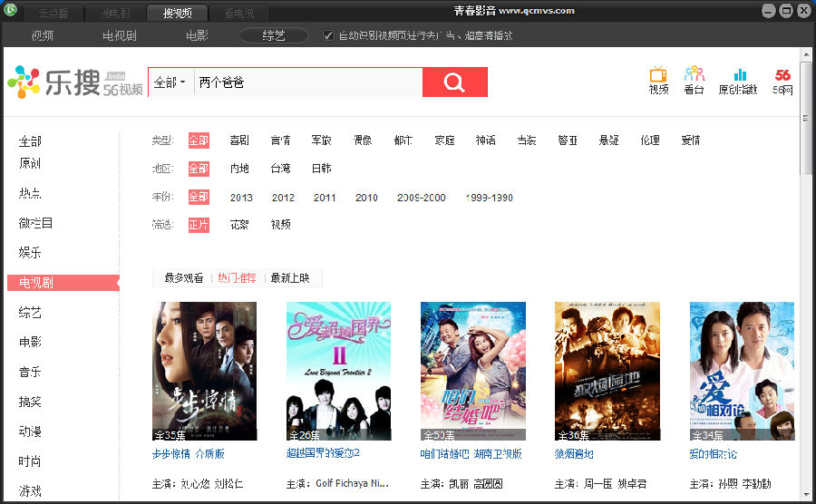Filter genre by 神话

(486, 141)
